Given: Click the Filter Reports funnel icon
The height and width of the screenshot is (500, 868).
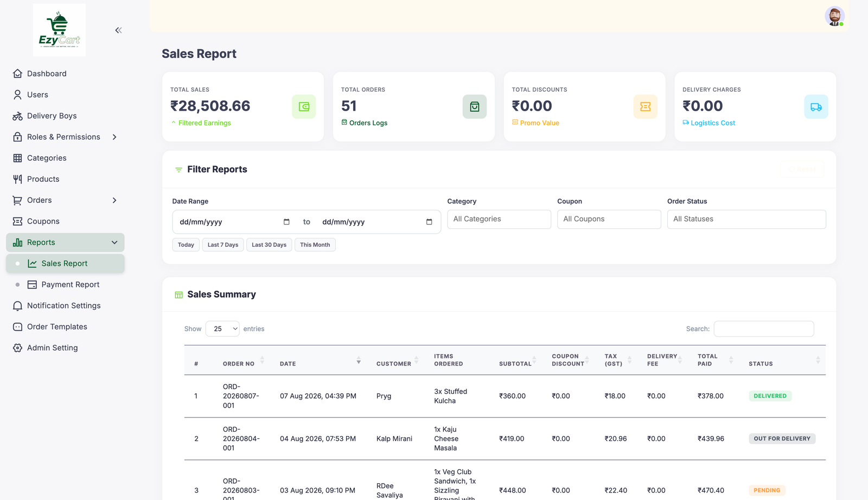Looking at the screenshot, I should [178, 170].
